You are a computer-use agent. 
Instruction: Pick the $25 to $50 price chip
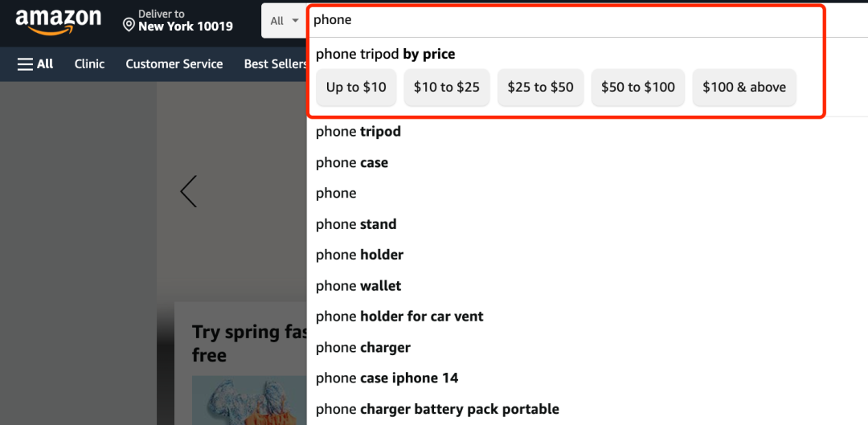540,87
